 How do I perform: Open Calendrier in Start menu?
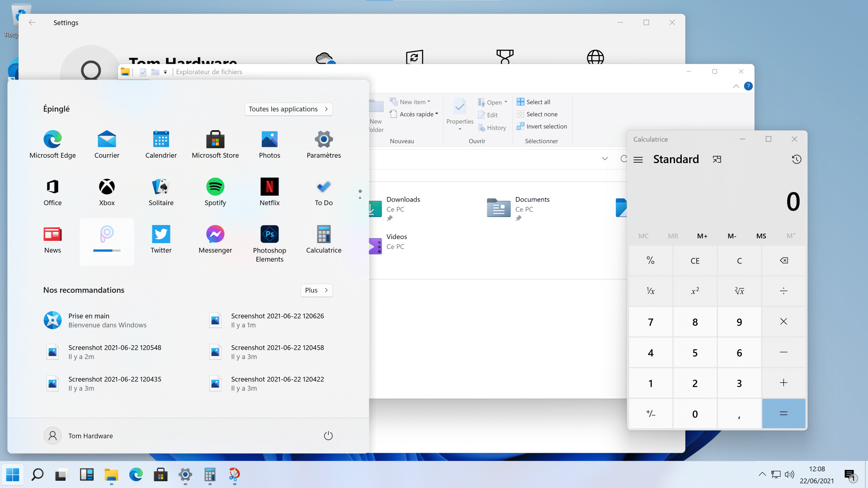tap(161, 145)
